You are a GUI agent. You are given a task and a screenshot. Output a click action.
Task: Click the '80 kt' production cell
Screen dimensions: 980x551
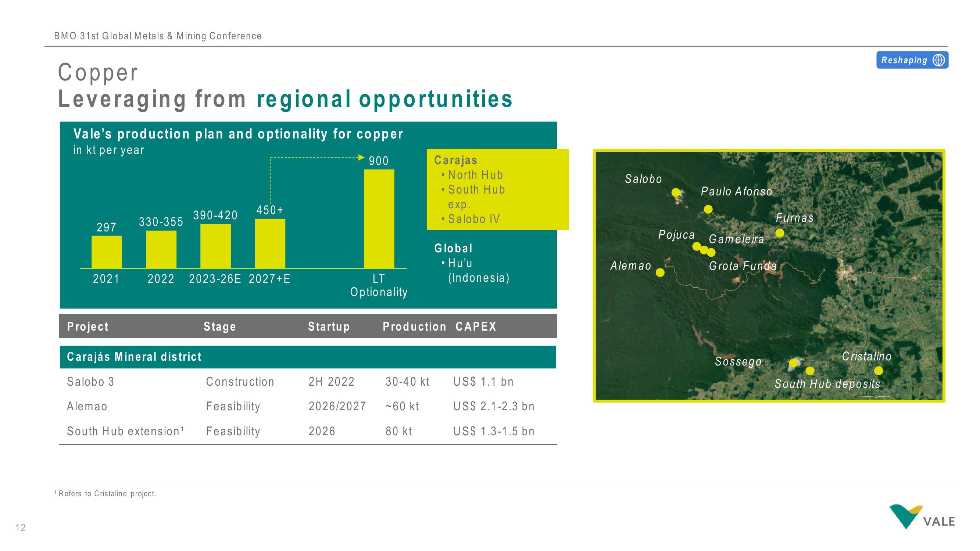399,431
